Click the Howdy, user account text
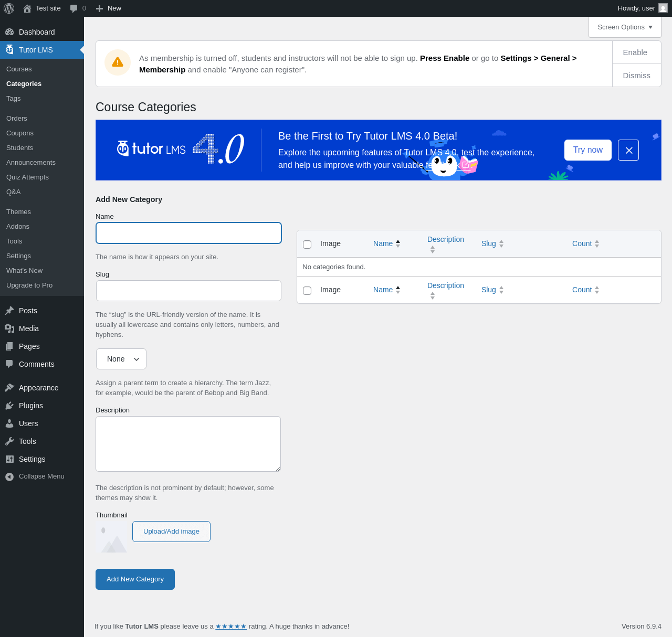Viewport: 672px width, 637px height. click(x=636, y=8)
